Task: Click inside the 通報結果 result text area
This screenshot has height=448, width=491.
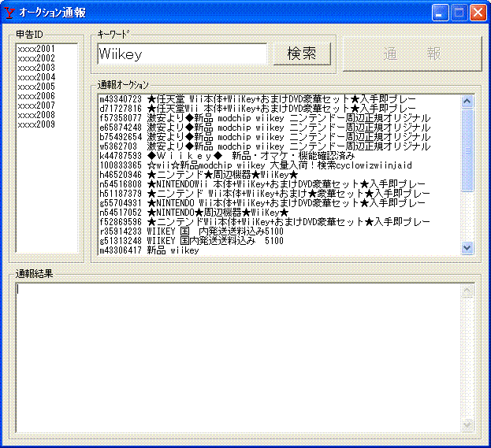Action: tap(238, 358)
